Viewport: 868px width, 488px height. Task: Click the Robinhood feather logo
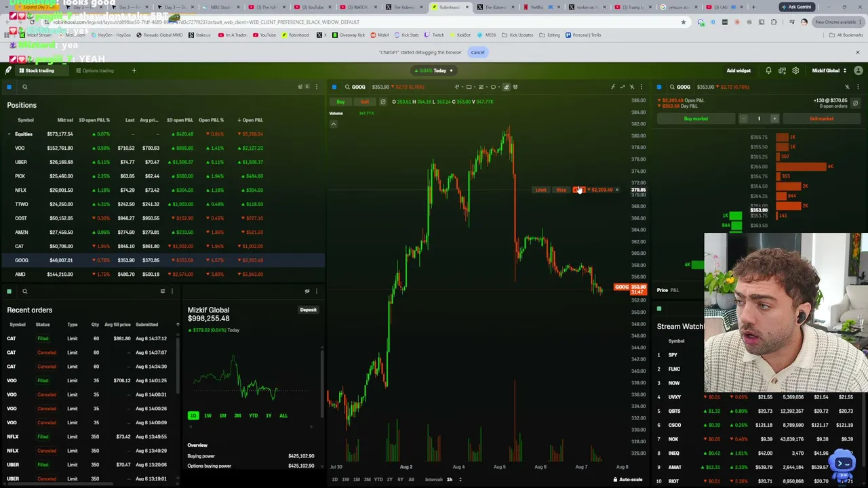pyautogui.click(x=8, y=70)
